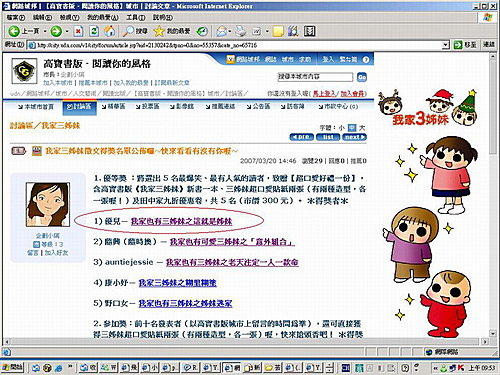Switch to the 精華區 tab
This screenshot has height=375, width=500.
pos(113,107)
